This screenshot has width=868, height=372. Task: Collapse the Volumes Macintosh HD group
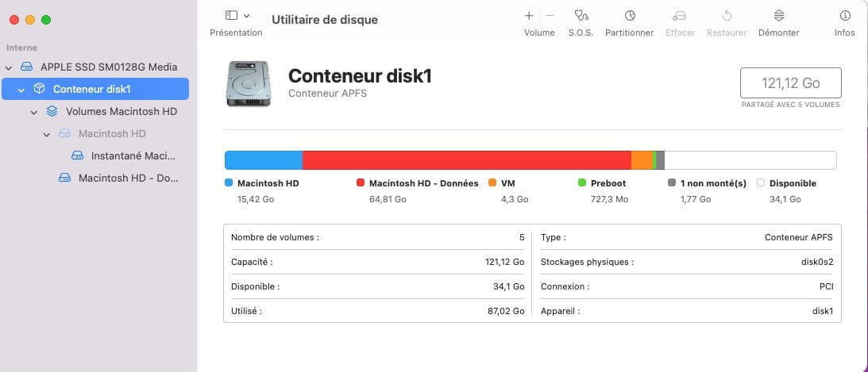point(34,112)
